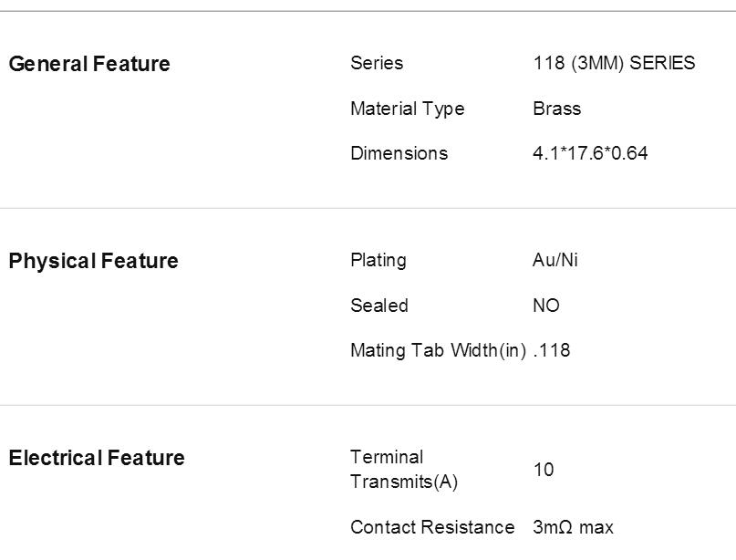The width and height of the screenshot is (736, 560).
Task: Select the Brass material value
Action: tap(556, 109)
